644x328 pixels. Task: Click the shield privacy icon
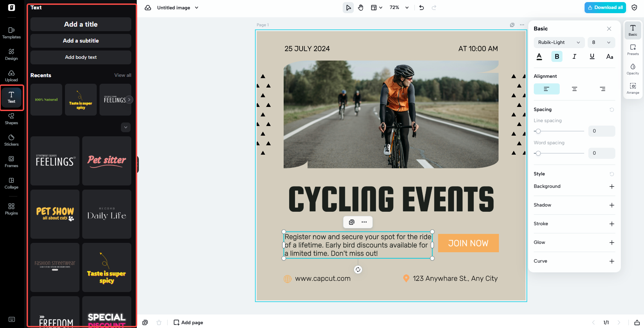[634, 8]
